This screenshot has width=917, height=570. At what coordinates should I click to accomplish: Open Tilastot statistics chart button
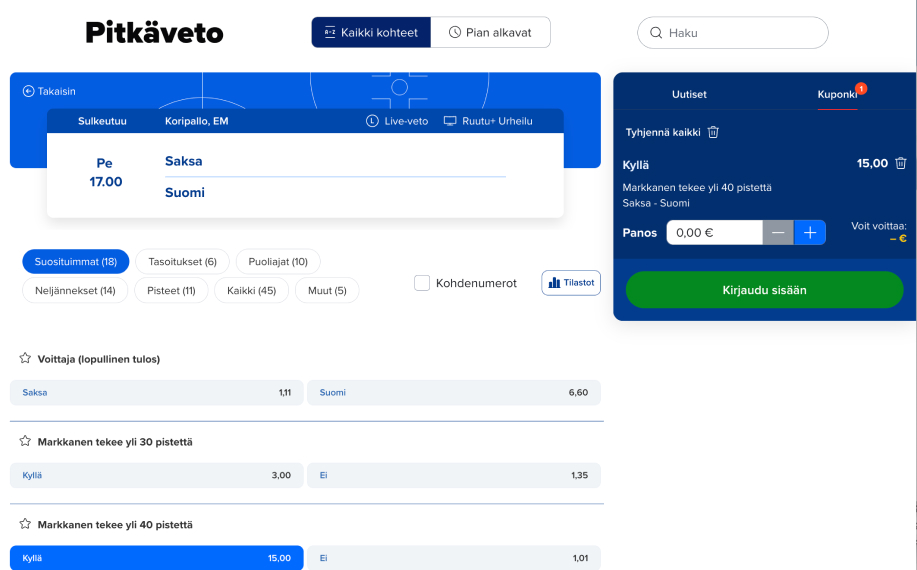coord(571,283)
